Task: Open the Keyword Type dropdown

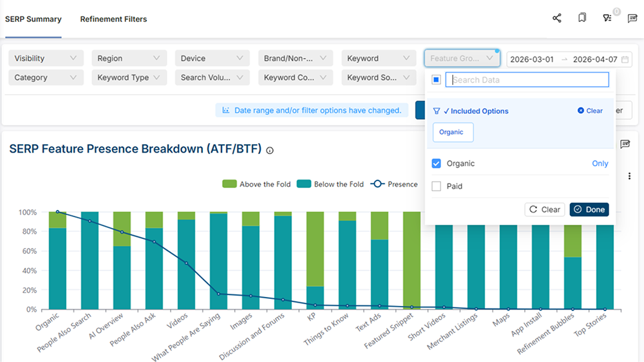Action: [129, 78]
